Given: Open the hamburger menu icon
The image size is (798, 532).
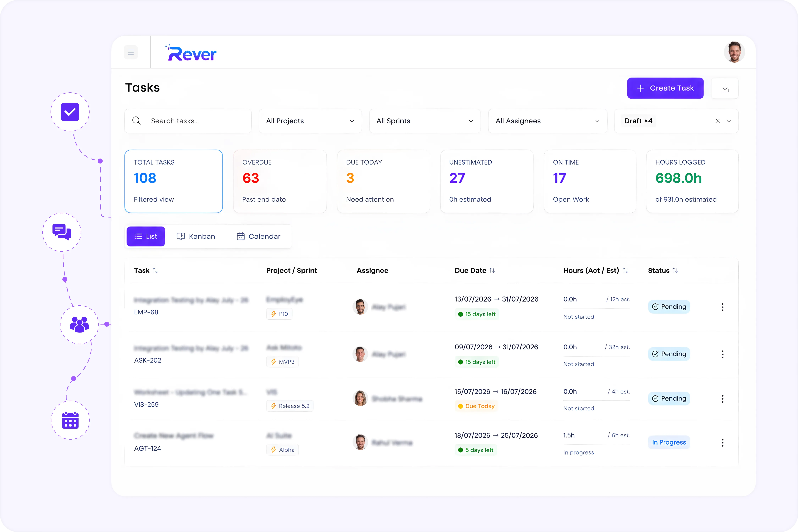Looking at the screenshot, I should tap(131, 52).
